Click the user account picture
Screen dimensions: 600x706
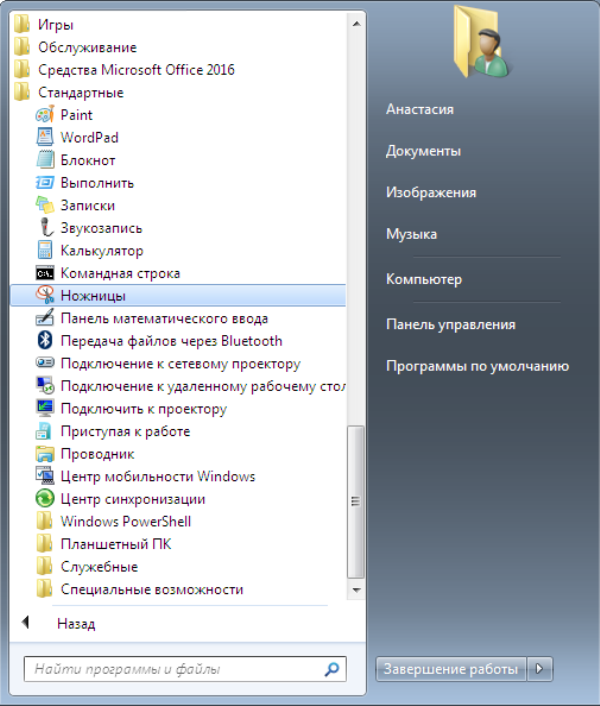pos(482,42)
